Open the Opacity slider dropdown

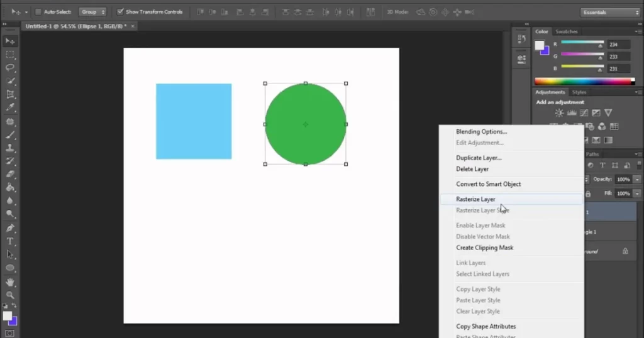pyautogui.click(x=637, y=179)
